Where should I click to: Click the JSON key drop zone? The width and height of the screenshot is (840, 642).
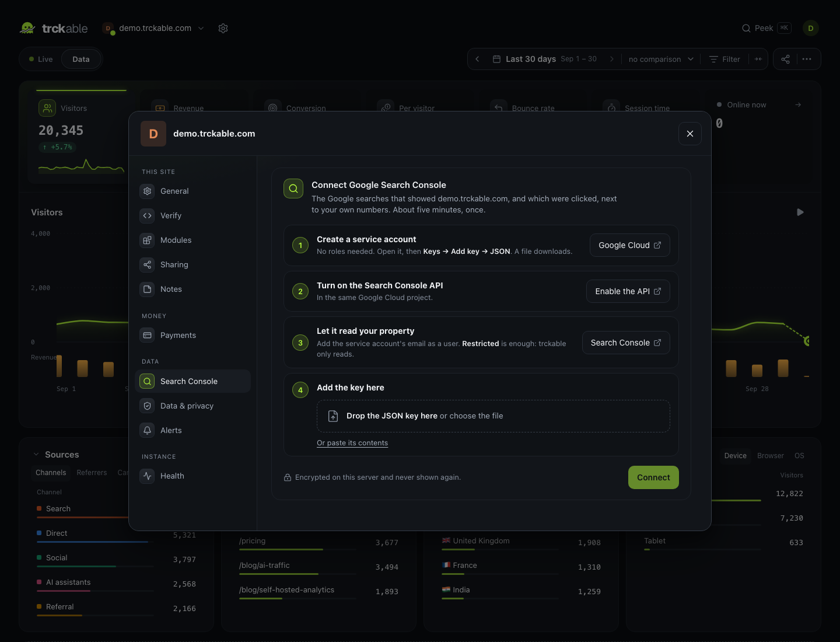click(x=494, y=416)
